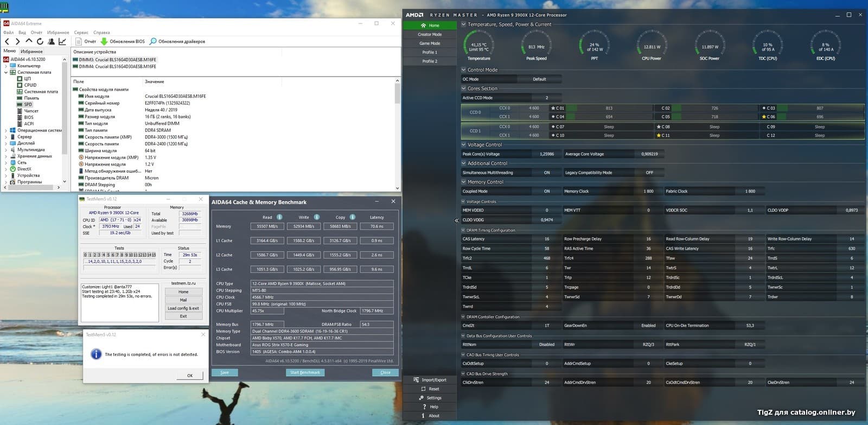
Task: Open Home page in Ryzen Master sidebar
Action: click(430, 26)
